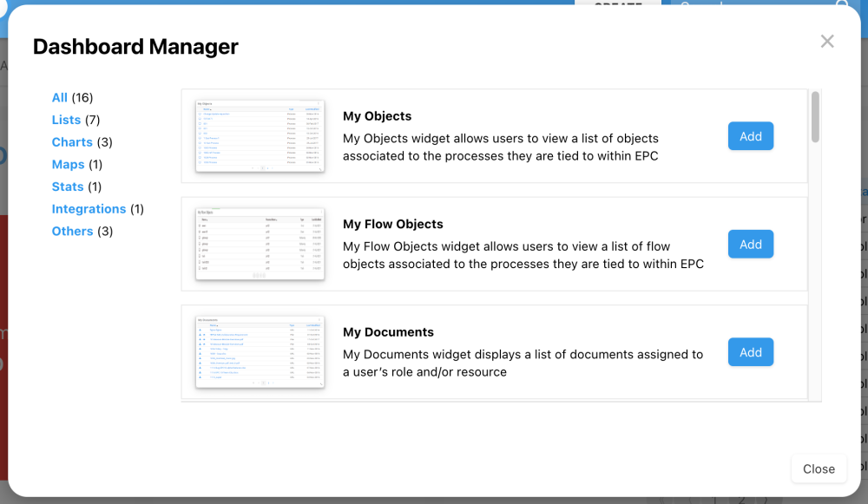
Task: Filter widgets by Charts category
Action: point(72,142)
